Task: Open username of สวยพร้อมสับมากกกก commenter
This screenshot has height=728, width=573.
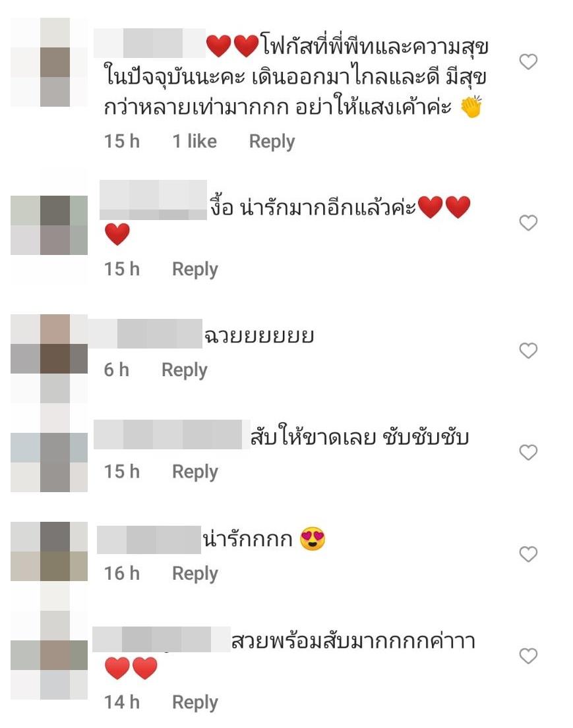Action: [162, 639]
